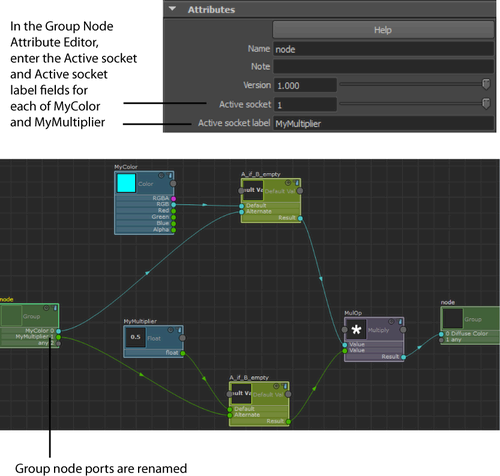Click the info icon on MulOp node
500x476 pixels.
point(400,322)
